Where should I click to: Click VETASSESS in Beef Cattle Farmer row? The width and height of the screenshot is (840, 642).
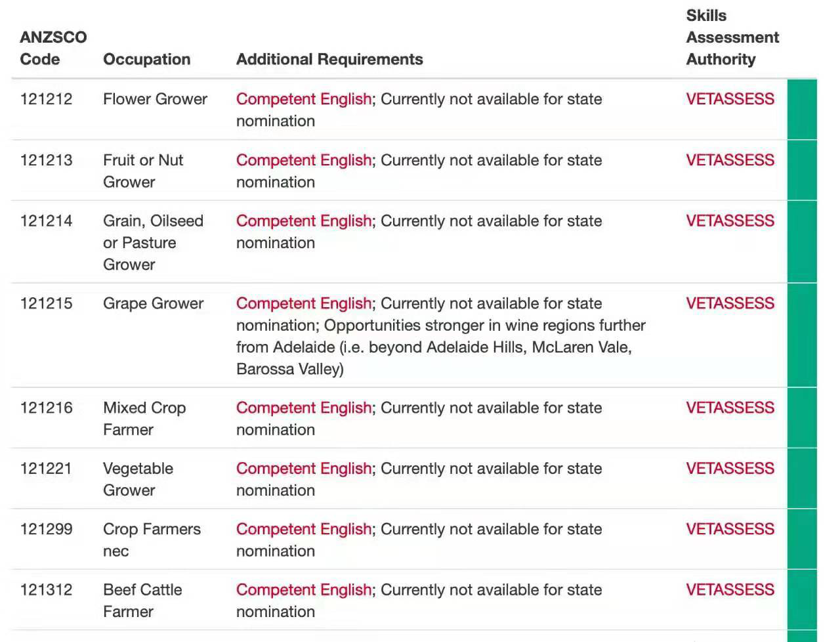[x=730, y=590]
